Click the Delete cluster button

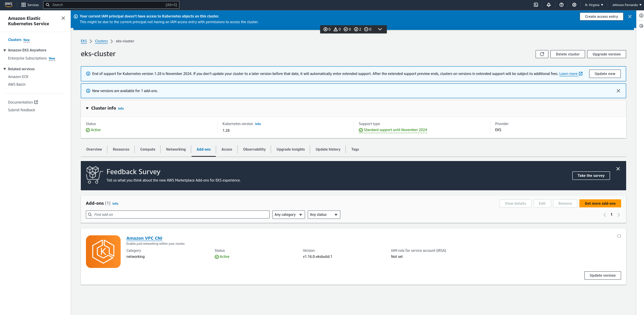coord(568,54)
